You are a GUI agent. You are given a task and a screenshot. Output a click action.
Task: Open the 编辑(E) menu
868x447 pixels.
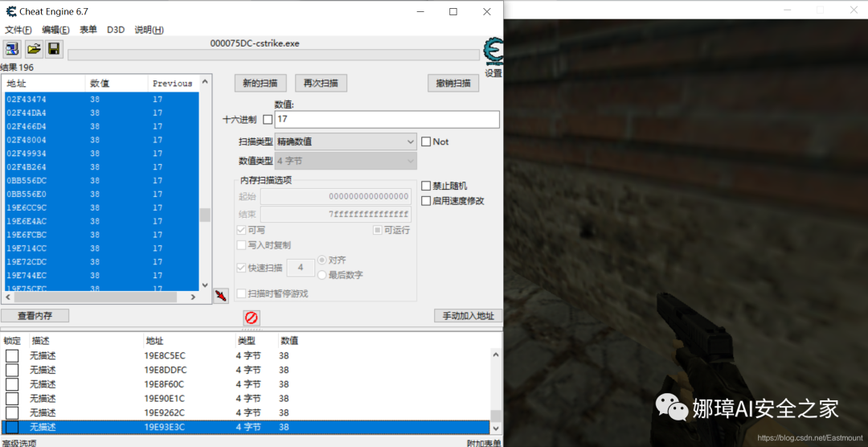[56, 30]
